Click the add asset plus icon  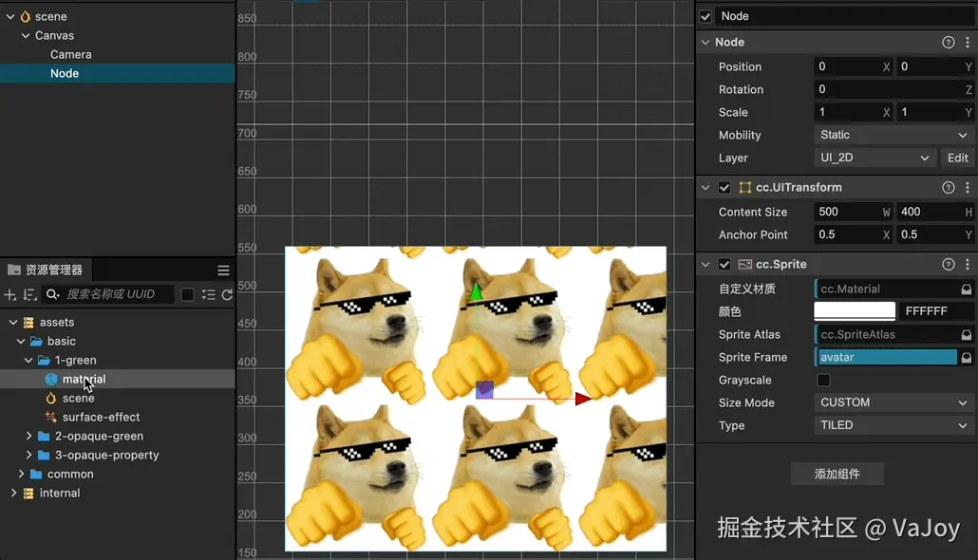coord(10,294)
